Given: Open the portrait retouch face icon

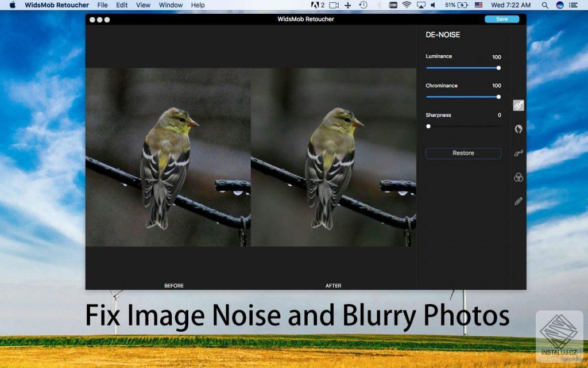Looking at the screenshot, I should click(519, 129).
